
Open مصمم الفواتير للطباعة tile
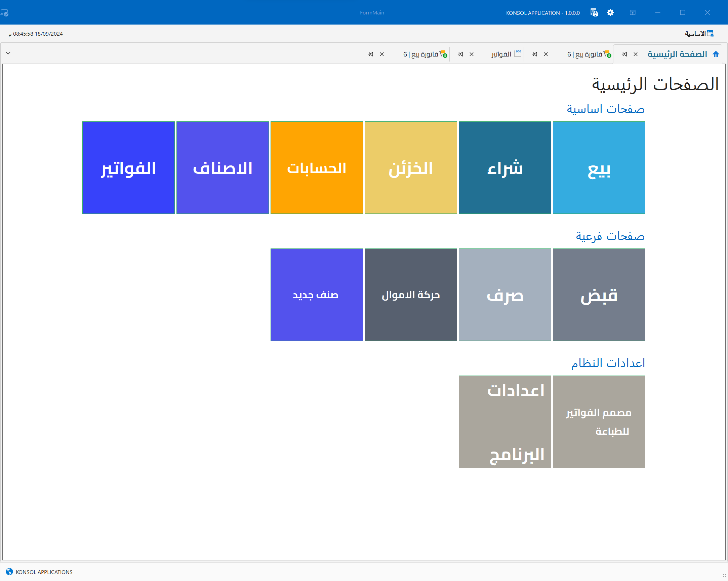tap(599, 422)
